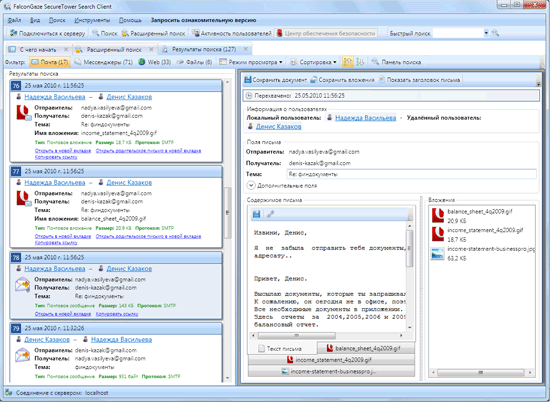Click the Поиск toolbar search button
550x402 pixels.
click(105, 33)
